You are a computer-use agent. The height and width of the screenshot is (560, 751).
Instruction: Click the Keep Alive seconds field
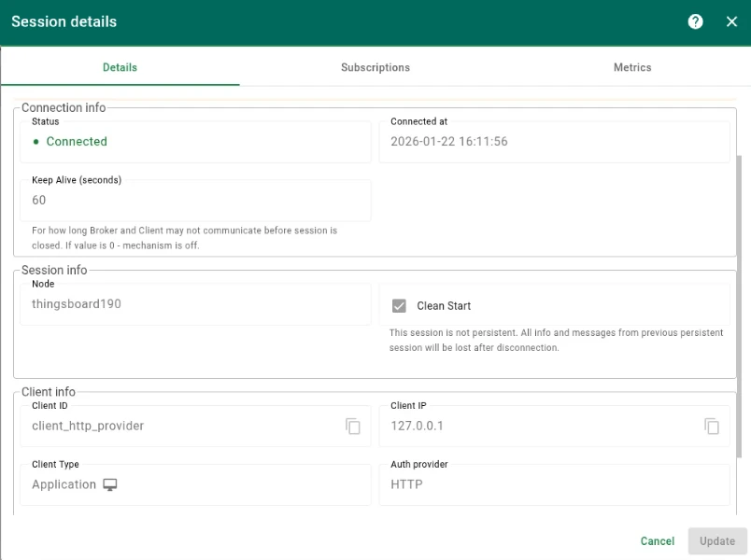pos(195,200)
